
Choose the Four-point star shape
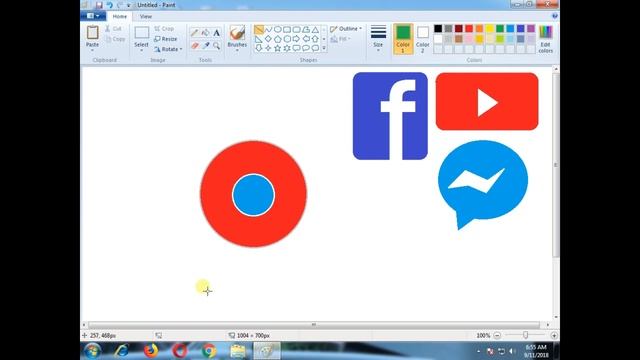point(268,48)
